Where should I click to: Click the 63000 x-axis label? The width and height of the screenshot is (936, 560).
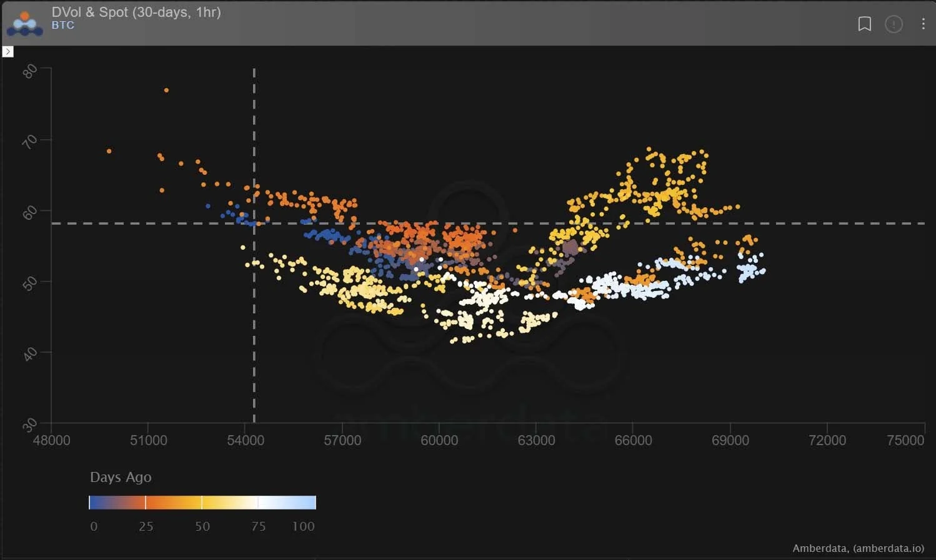click(536, 440)
